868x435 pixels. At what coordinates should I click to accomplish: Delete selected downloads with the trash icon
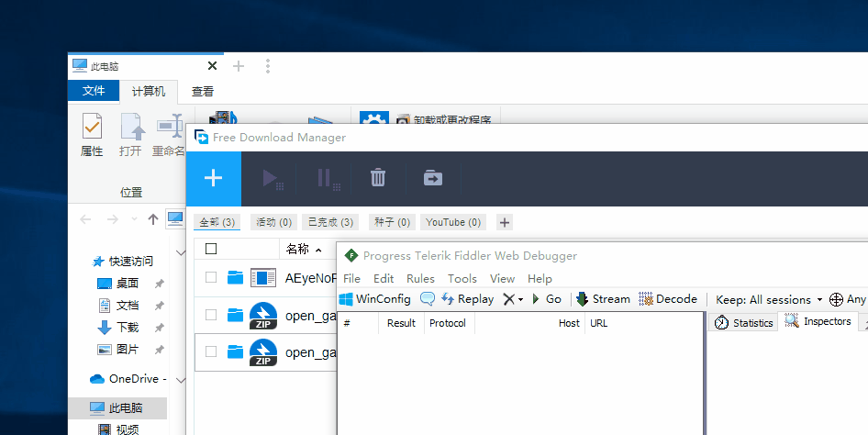(x=378, y=178)
